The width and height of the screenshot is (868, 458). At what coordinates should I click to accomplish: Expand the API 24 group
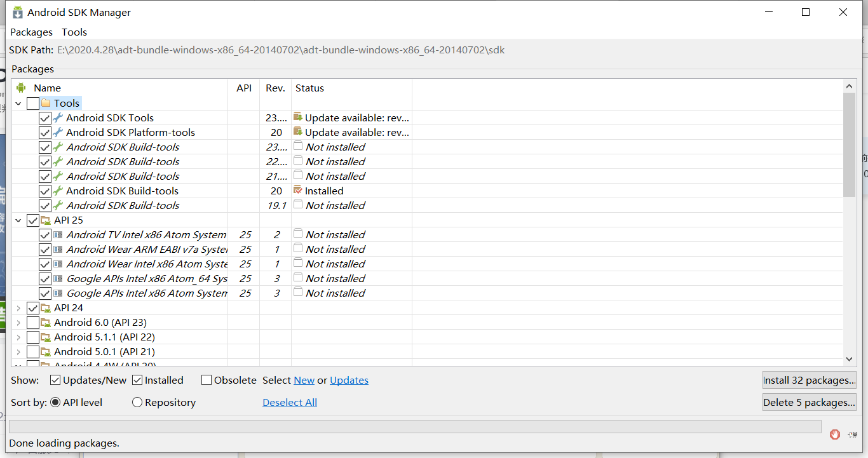18,308
